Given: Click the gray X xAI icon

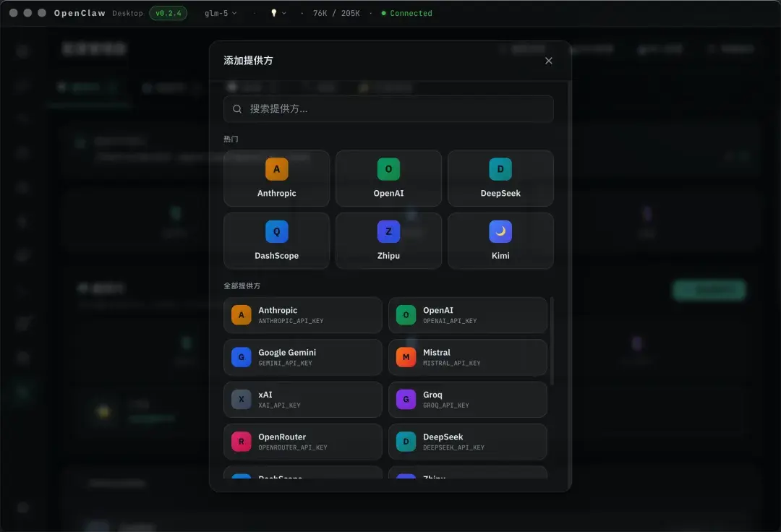Looking at the screenshot, I should [241, 400].
